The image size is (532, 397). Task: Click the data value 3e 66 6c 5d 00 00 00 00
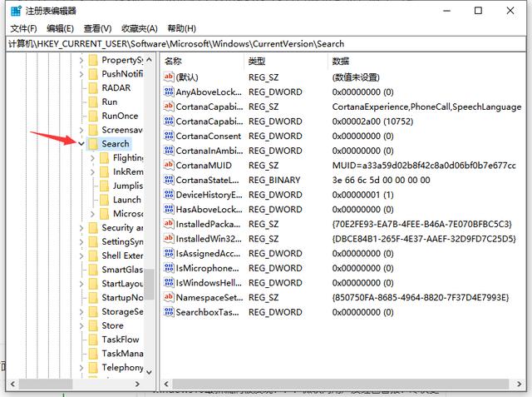(381, 180)
